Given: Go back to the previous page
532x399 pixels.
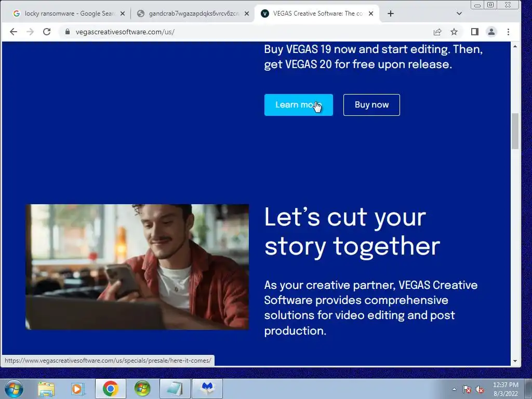Looking at the screenshot, I should [13, 32].
